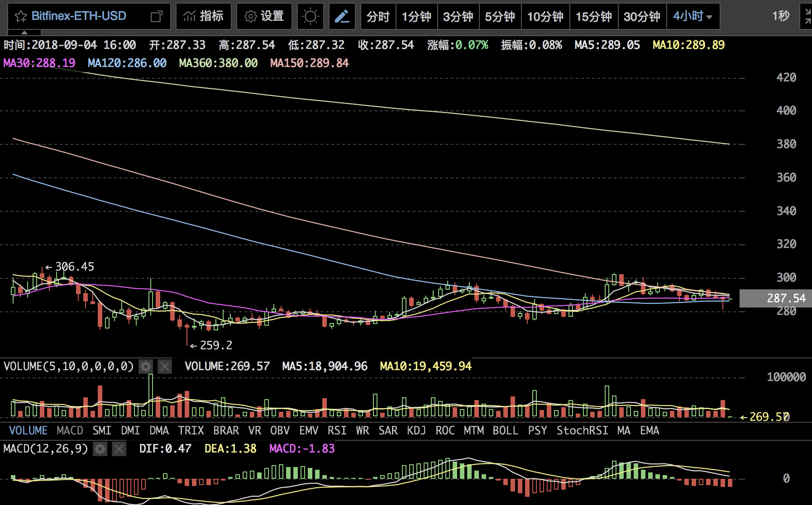Select the SAR indicator tab
Viewport: 812px width, 505px height.
(x=388, y=430)
